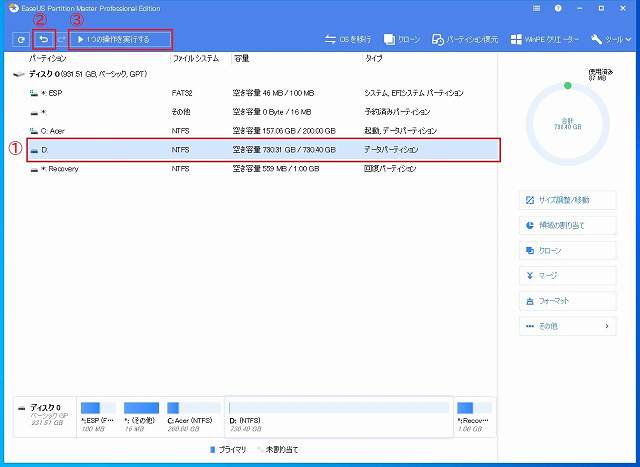640x467 pixels.
Task: Open the operation list icon in title bar
Action: coord(537,8)
